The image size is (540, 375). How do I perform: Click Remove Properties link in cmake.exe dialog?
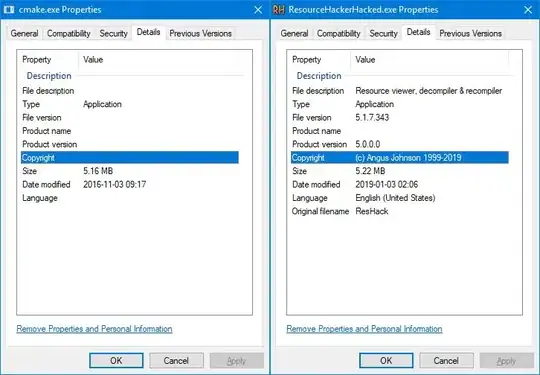pos(94,329)
